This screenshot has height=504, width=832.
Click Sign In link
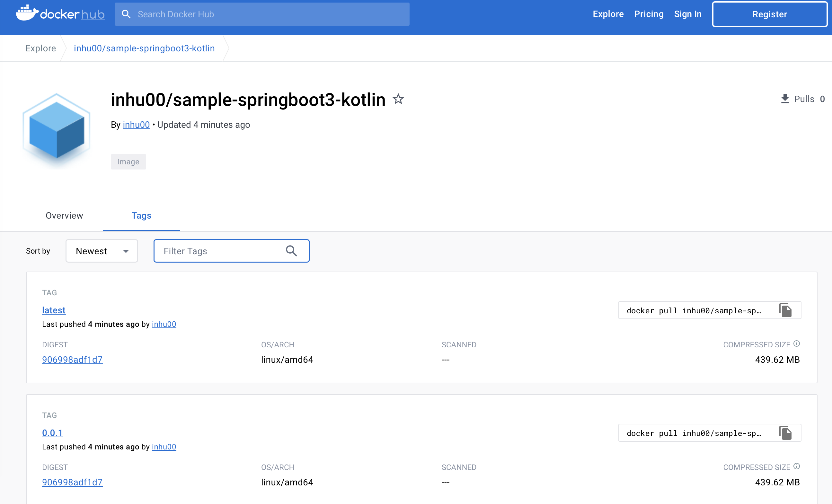pyautogui.click(x=687, y=14)
